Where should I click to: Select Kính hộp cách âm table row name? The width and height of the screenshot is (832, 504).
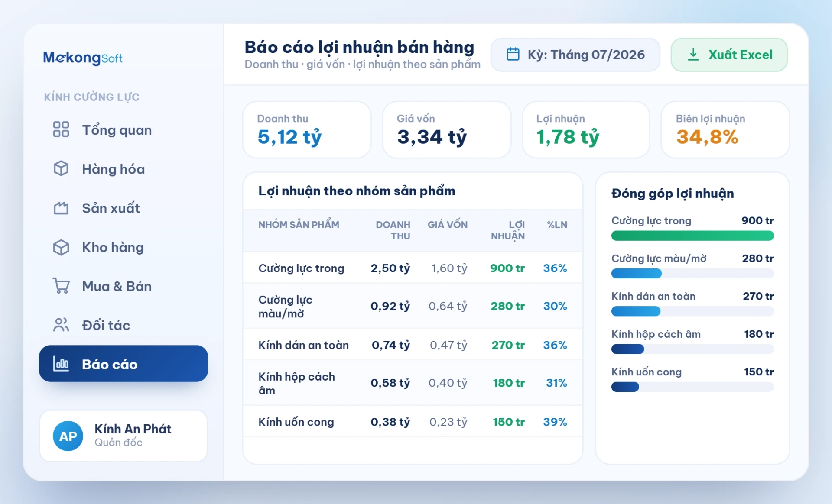[x=296, y=383]
